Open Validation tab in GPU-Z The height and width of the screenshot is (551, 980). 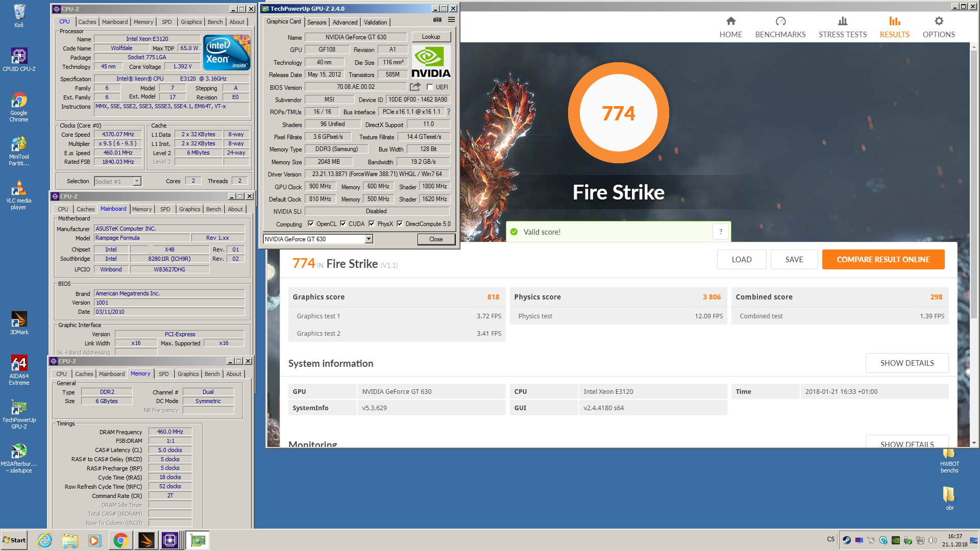pos(375,22)
